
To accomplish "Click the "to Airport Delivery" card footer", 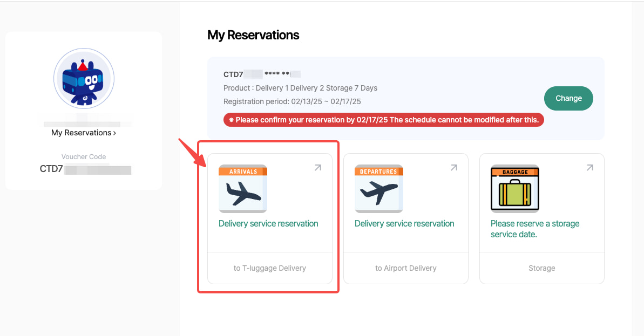I will click(x=406, y=268).
